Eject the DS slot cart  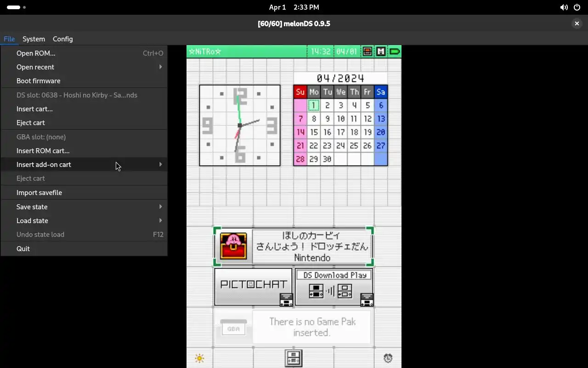(x=84, y=123)
